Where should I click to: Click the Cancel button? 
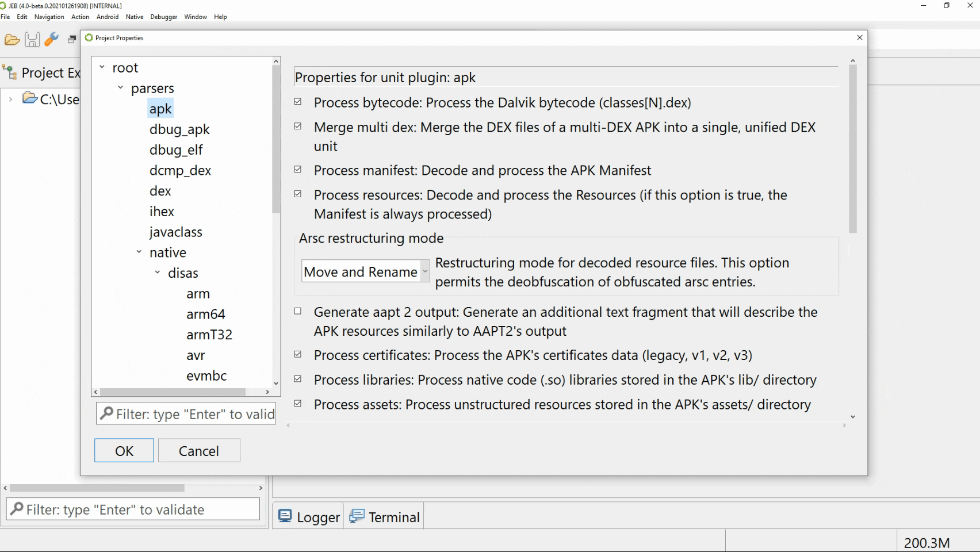tap(199, 450)
